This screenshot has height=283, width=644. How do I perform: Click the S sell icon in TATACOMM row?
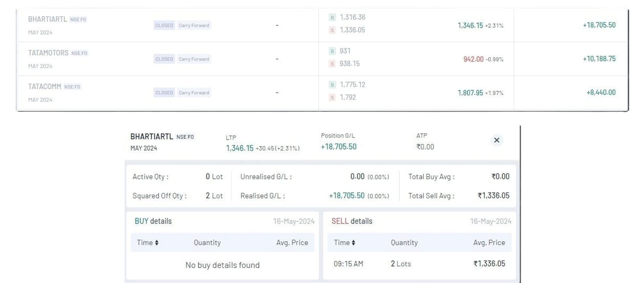(x=332, y=98)
